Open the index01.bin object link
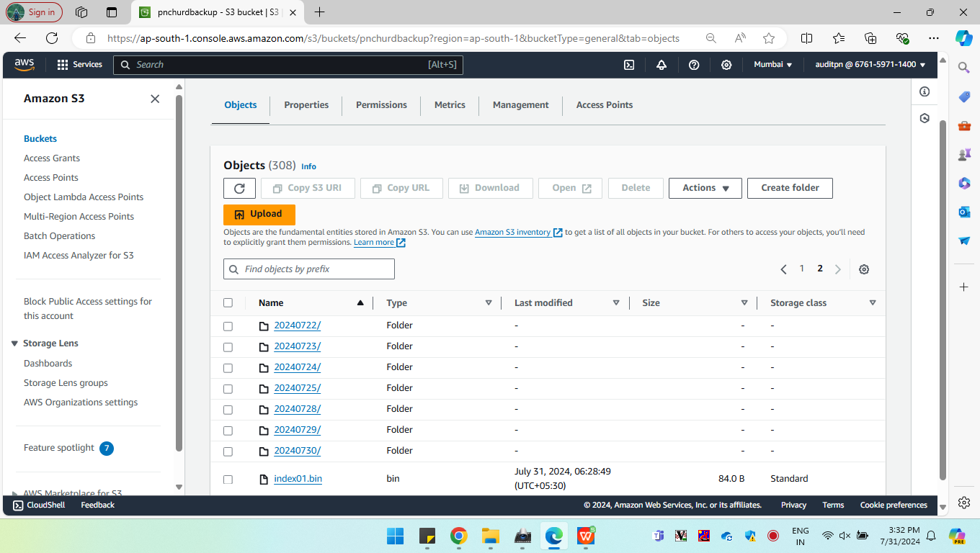The image size is (980, 553). coord(298,479)
